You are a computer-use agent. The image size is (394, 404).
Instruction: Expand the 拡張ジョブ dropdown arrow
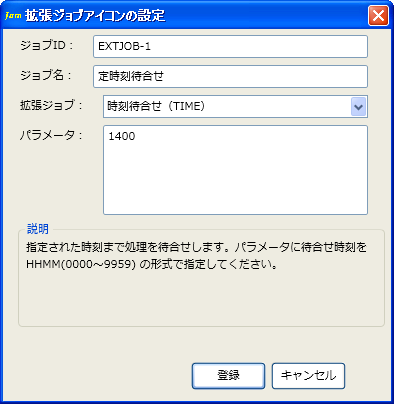[358, 107]
